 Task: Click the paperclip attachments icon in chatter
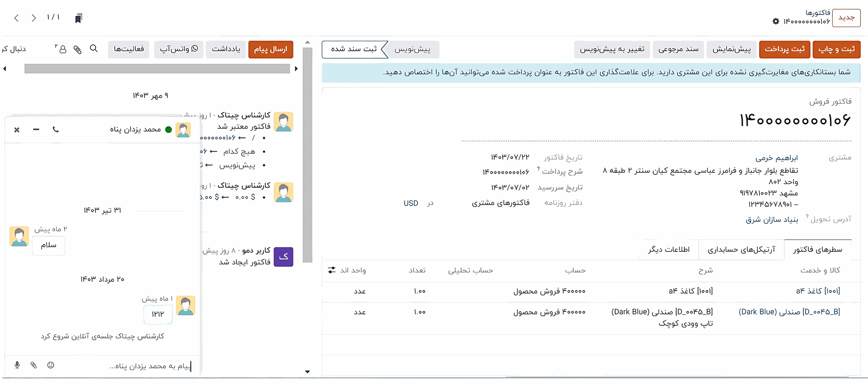pos(78,49)
